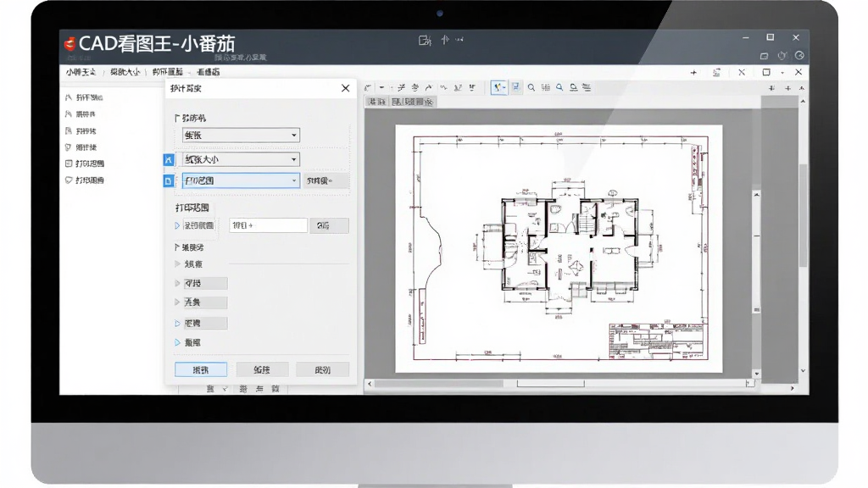Click the stacked-lines icon ending the toolbar group
Image resolution: width=868 pixels, height=488 pixels.
587,87
